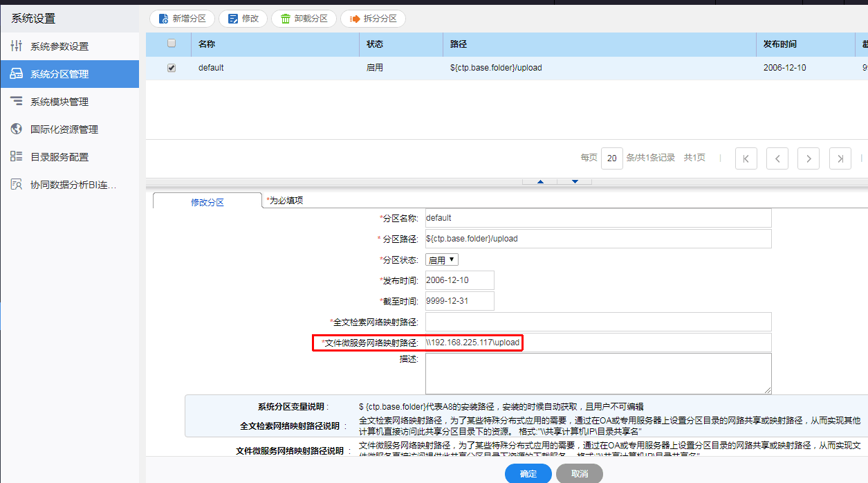The image size is (868, 483).
Task: Click the 卸载分区 trash icon
Action: pos(285,19)
